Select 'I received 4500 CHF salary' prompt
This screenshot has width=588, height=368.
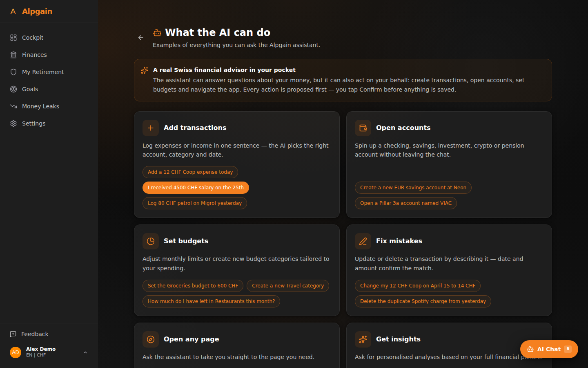pos(196,188)
